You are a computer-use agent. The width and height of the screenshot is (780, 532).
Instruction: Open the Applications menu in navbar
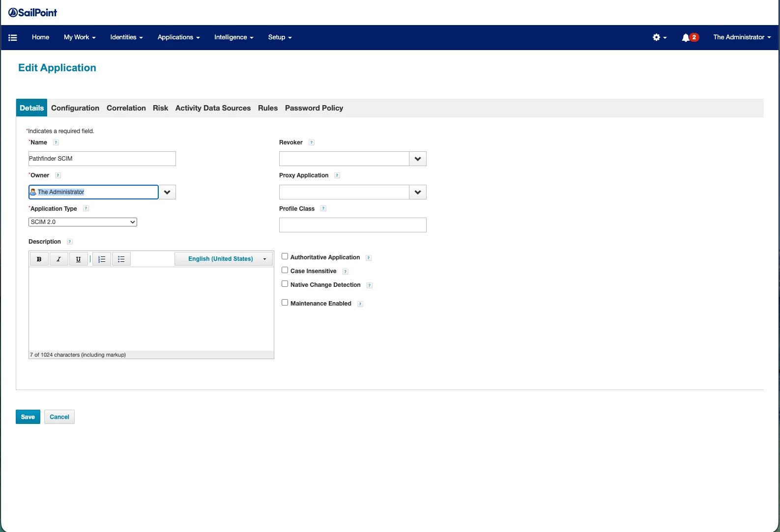[x=178, y=37]
